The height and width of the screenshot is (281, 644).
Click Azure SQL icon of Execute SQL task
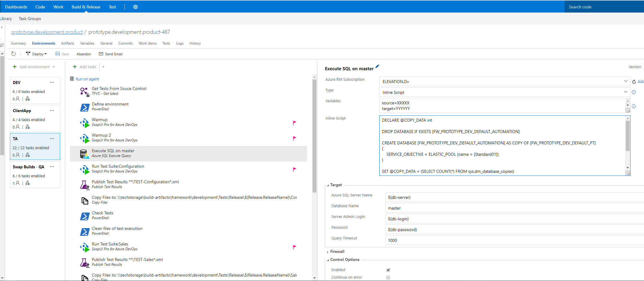(x=85, y=154)
